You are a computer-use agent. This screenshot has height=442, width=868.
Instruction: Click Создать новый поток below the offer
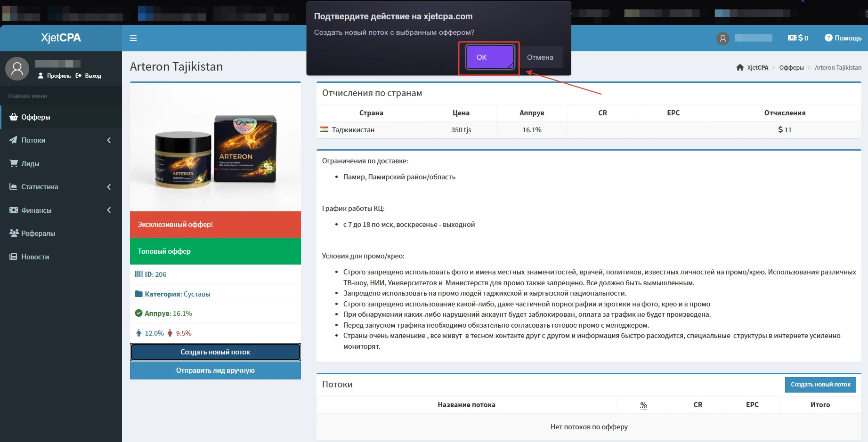(215, 352)
